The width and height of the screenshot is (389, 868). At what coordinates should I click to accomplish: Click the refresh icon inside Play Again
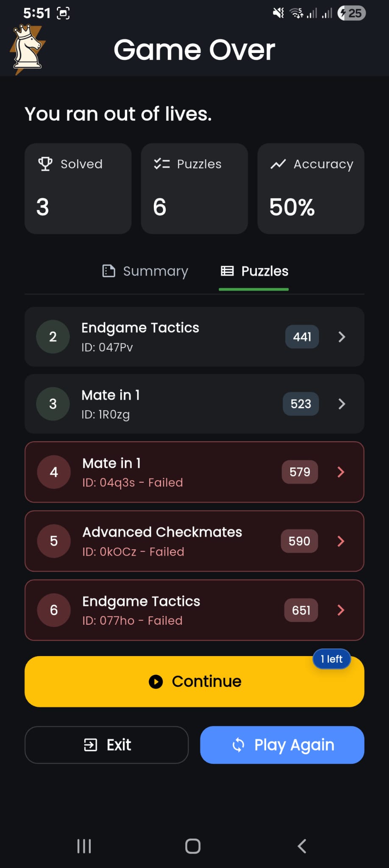coord(239,745)
